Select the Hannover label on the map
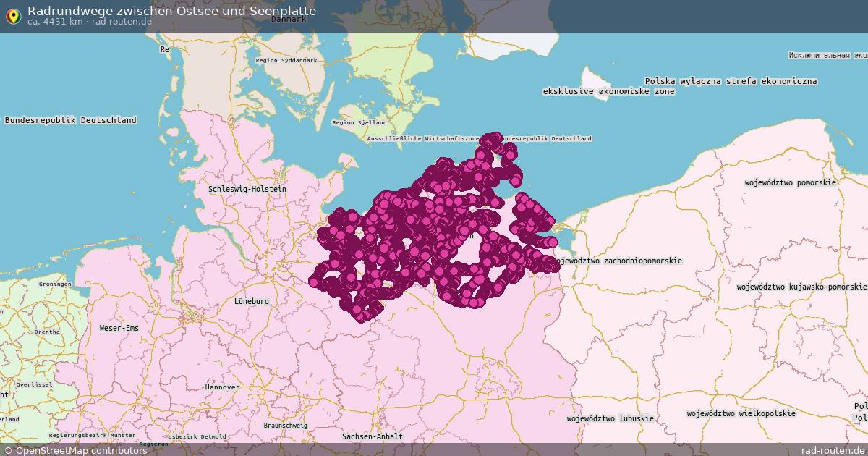 [x=223, y=387]
